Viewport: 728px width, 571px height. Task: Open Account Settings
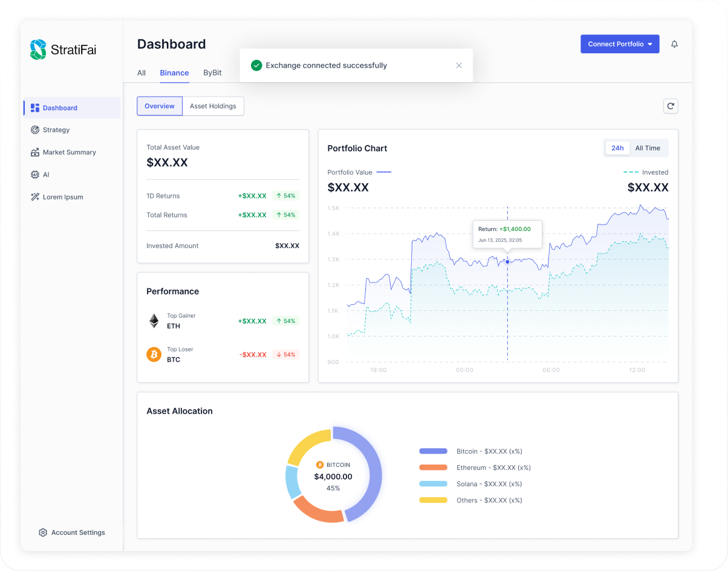72,532
